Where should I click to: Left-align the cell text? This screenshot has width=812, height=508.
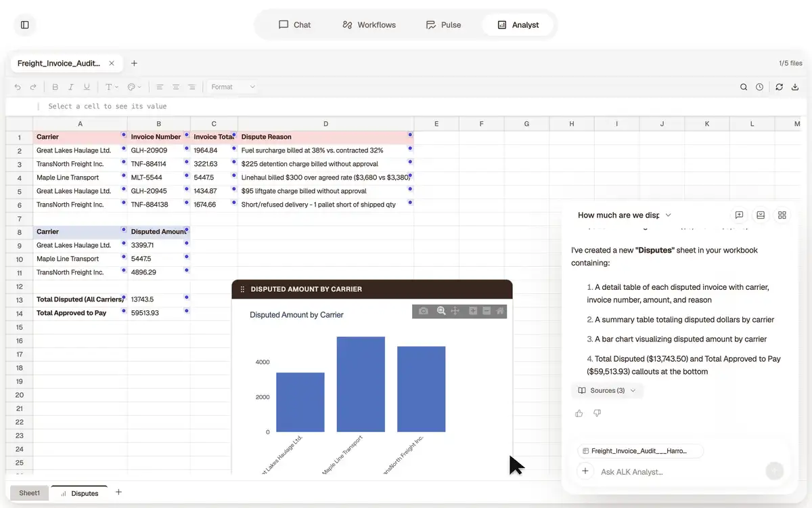tap(160, 87)
